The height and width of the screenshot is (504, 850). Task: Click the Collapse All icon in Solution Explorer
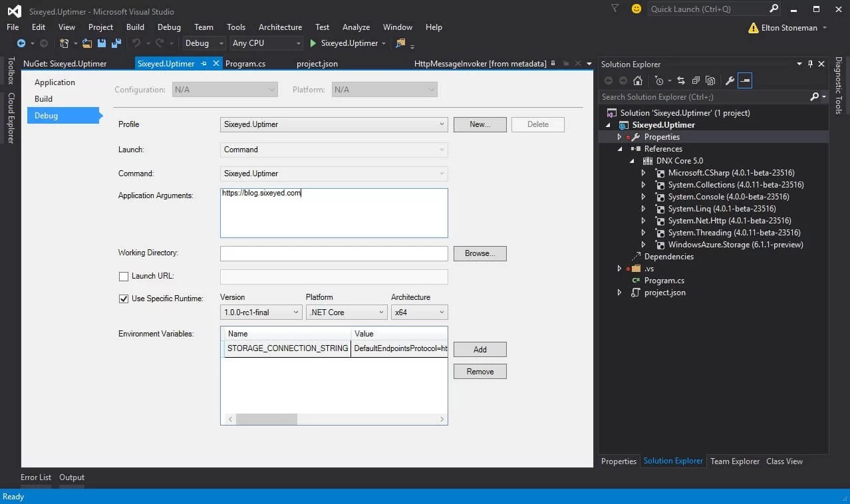696,80
